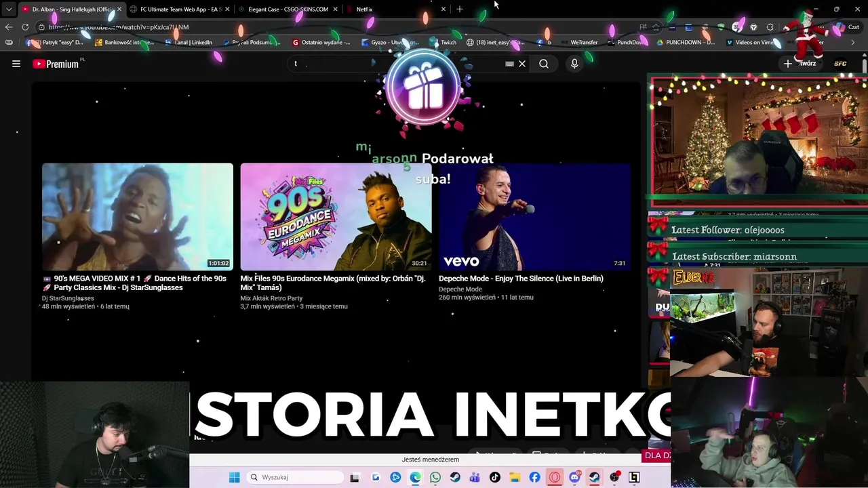
Task: Open the Videos on Vimeo bookmark
Action: pyautogui.click(x=750, y=42)
